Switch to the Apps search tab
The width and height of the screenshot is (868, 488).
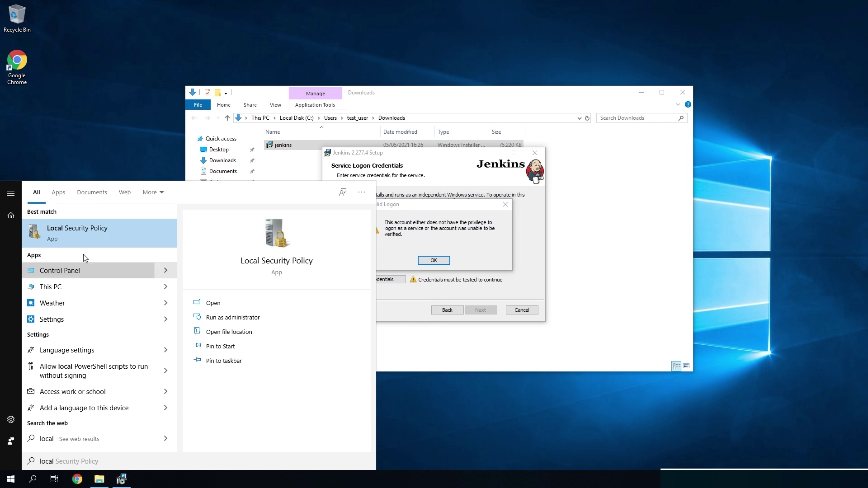point(58,192)
